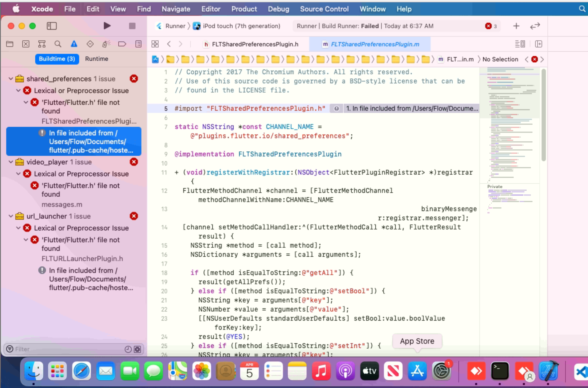The image size is (588, 388).
Task: Open the Breakpoint navigator icon
Action: tap(122, 44)
